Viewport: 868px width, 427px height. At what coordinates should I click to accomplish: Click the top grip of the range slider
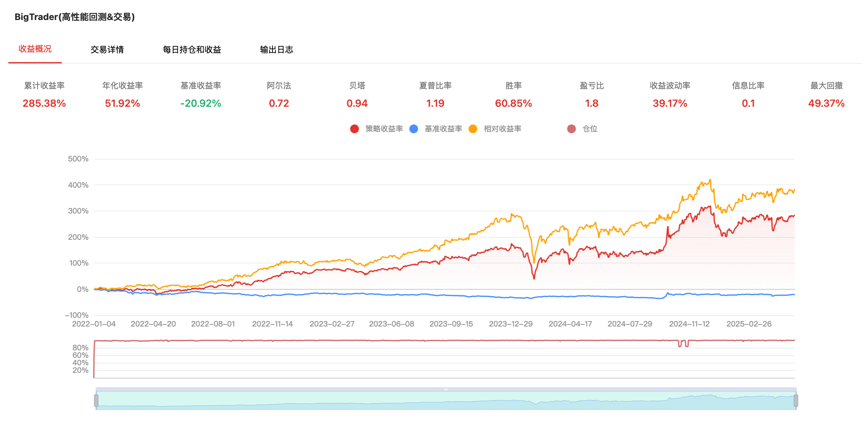click(x=446, y=389)
